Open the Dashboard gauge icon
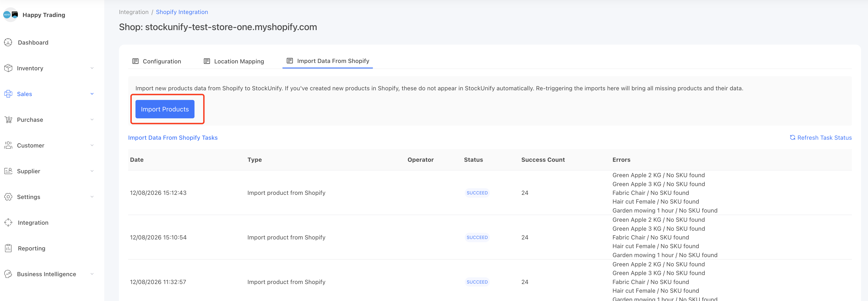 (8, 43)
